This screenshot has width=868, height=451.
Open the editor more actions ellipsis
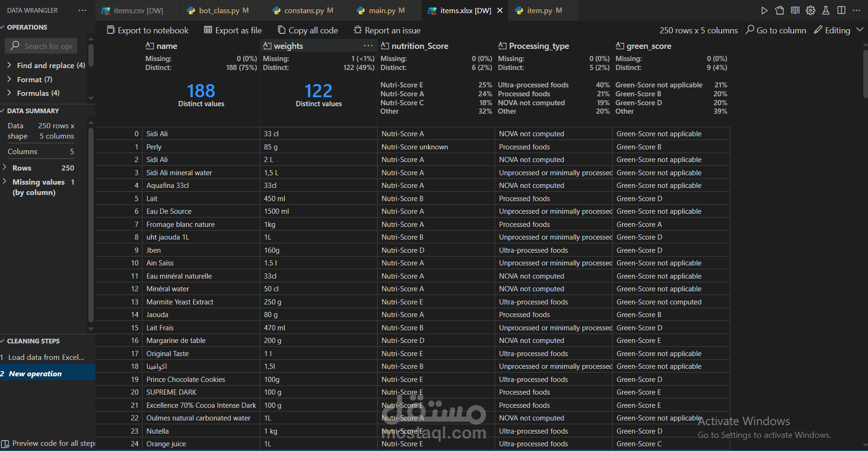pos(857,10)
